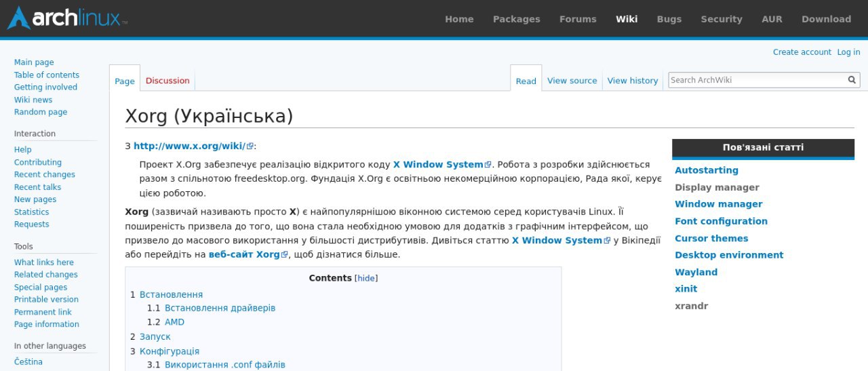This screenshot has width=868, height=371.
Task: Open Permanent link tool
Action: [43, 313]
